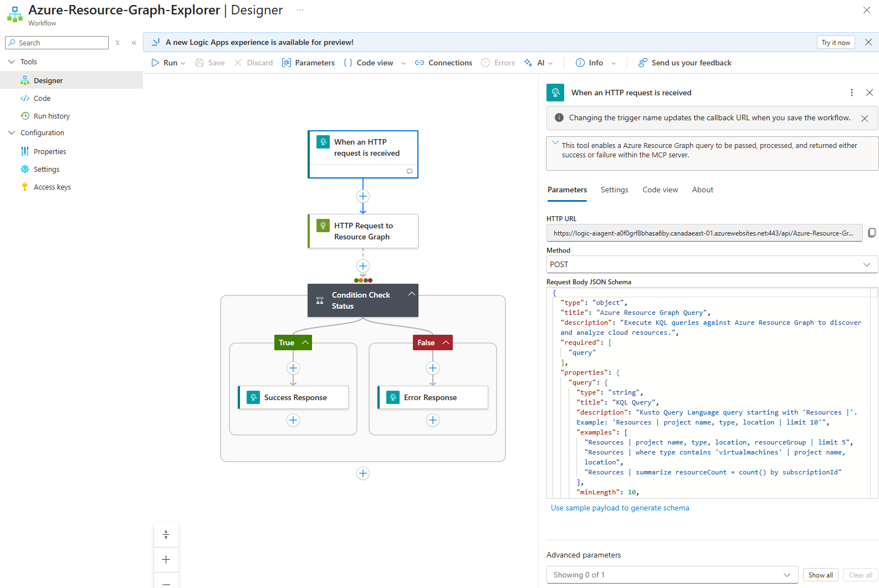Screen dimensions: 879x588
Task: Click in the sidebar Search field
Action: [61, 43]
